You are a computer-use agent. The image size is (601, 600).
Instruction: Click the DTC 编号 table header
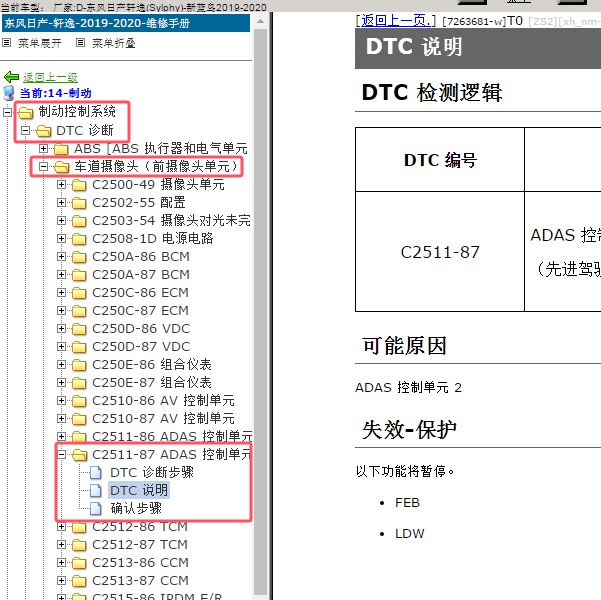coord(440,159)
